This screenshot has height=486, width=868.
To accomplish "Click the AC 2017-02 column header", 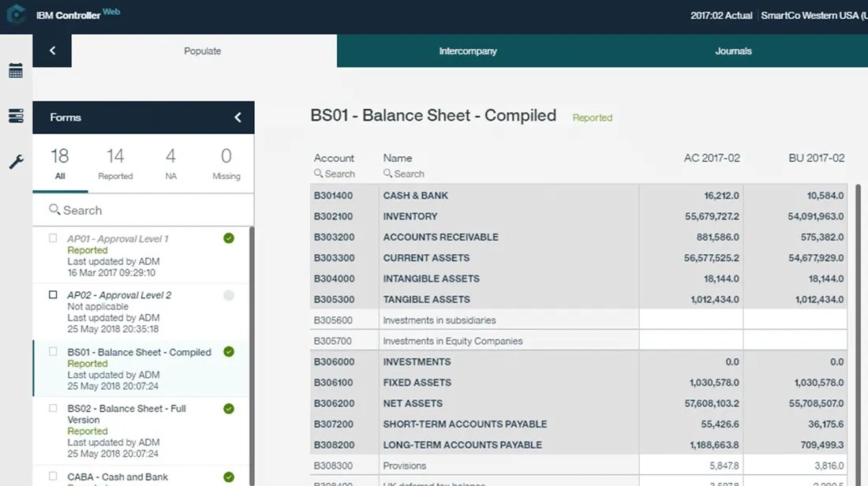I will click(711, 158).
